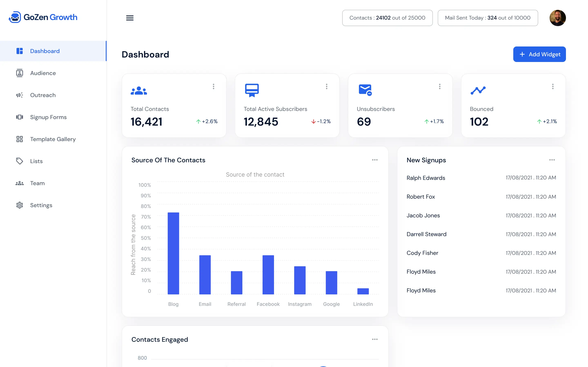
Task: Switch to the Outreach section
Action: click(43, 95)
